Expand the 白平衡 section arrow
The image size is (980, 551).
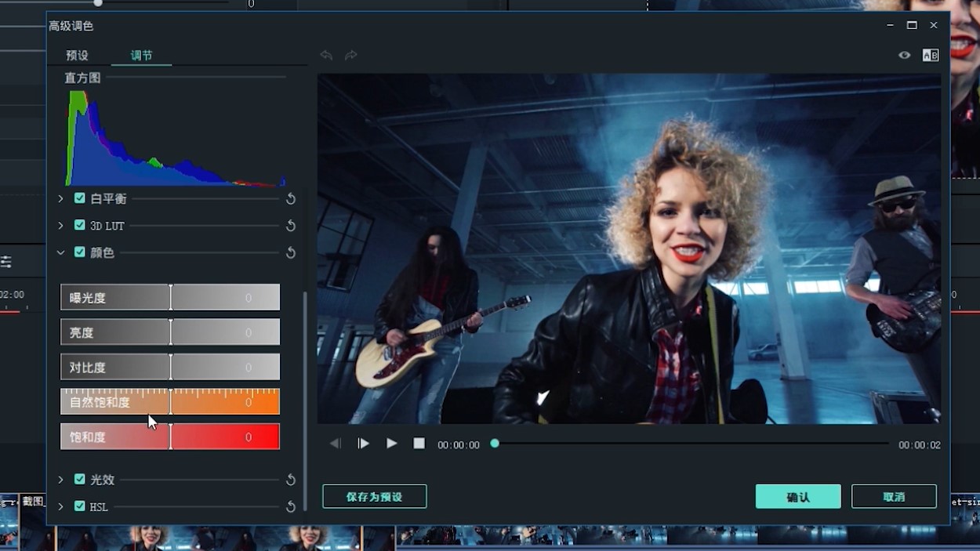60,199
